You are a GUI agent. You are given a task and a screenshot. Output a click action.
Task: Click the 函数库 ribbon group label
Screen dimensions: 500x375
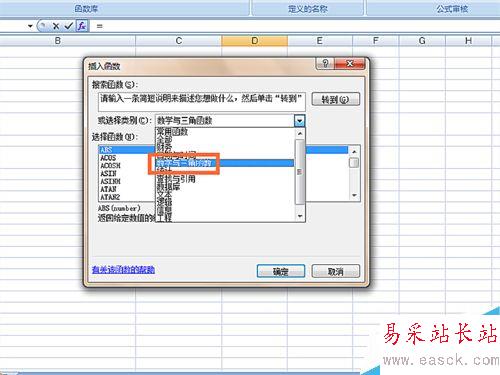[x=86, y=8]
